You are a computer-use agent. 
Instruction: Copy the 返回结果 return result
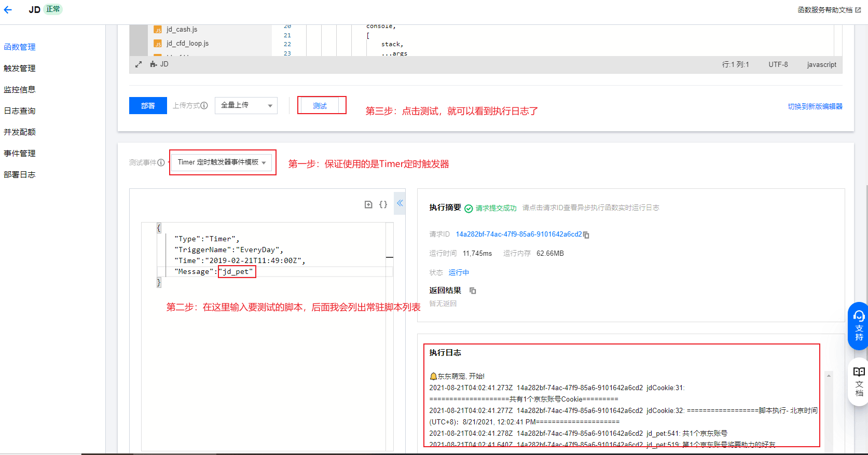coord(473,291)
